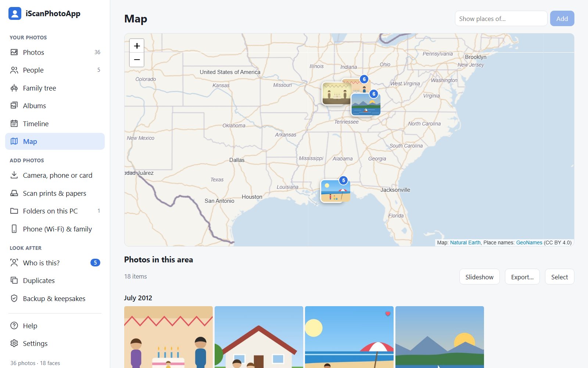Click the Add button
The width and height of the screenshot is (588, 368).
click(562, 18)
